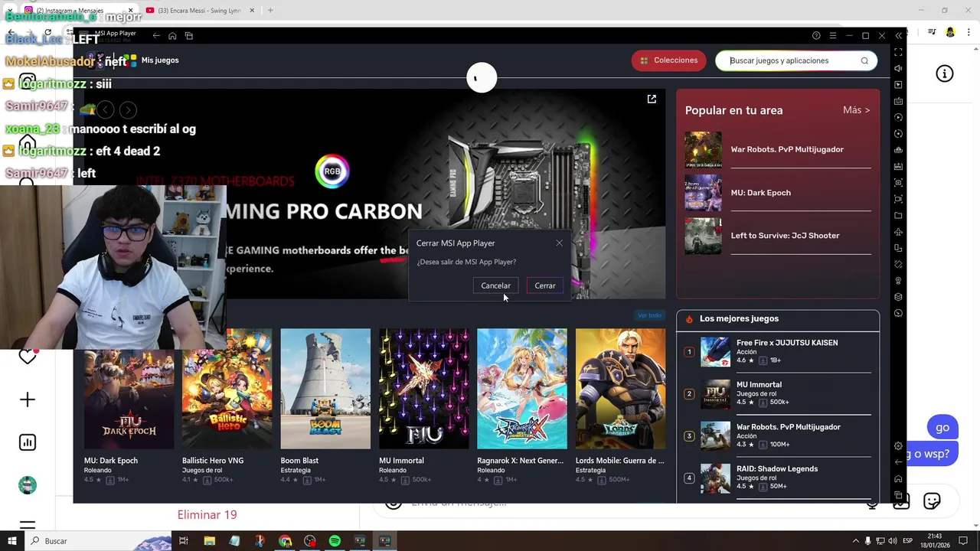Viewport: 980px width, 551px height.
Task: Open multi-instance layers icon in sidebar
Action: coord(898,297)
